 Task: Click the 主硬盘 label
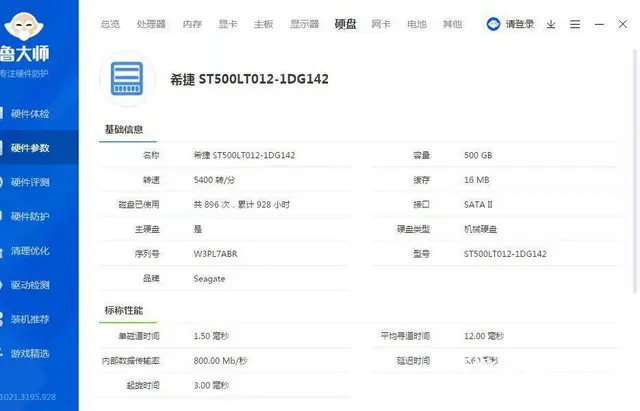(x=147, y=229)
